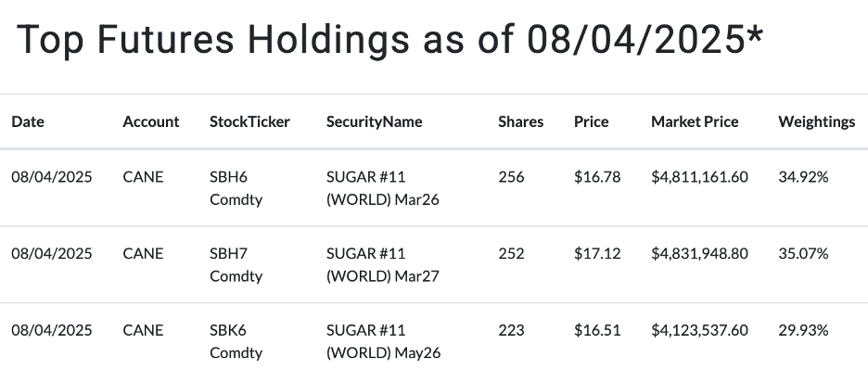Click the Shares column header
Image resolution: width=868 pixels, height=382 pixels.
520,121
